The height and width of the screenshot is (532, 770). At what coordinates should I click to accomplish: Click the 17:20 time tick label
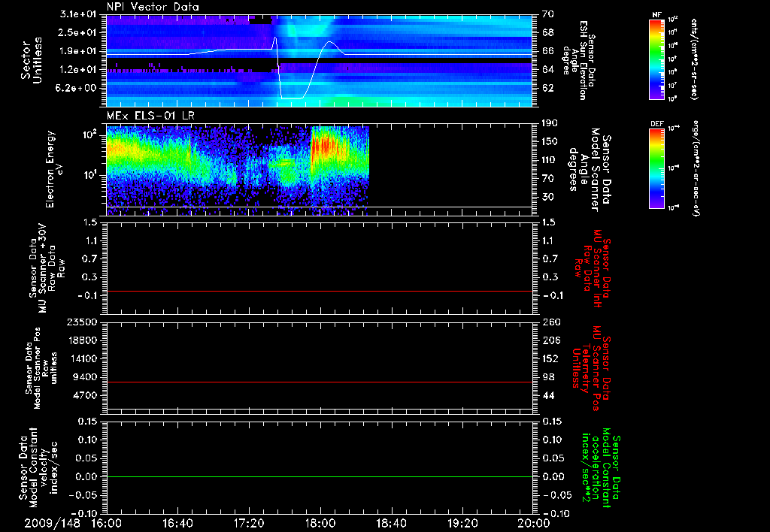tap(249, 523)
